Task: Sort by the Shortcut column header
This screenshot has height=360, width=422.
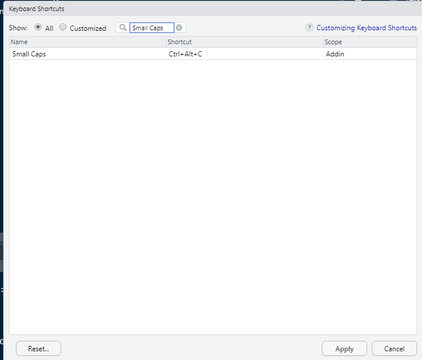Action: [245, 42]
